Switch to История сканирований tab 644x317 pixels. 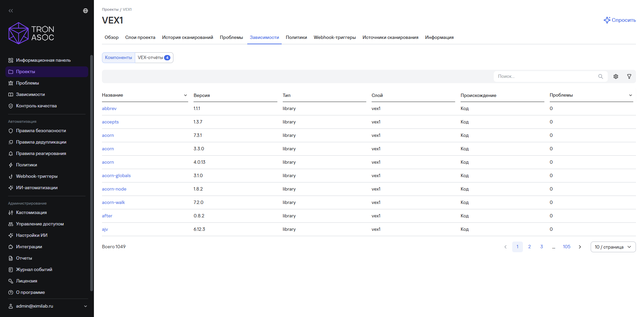(187, 38)
